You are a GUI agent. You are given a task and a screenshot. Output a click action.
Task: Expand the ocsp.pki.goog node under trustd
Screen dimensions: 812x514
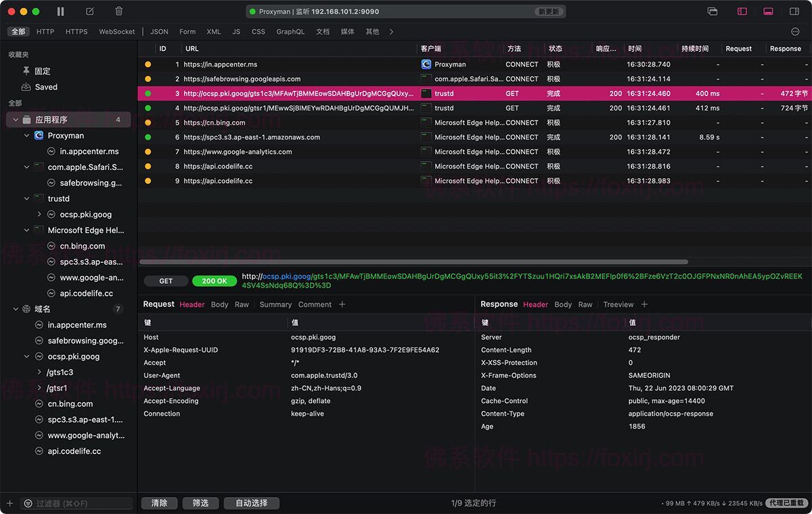tap(39, 215)
